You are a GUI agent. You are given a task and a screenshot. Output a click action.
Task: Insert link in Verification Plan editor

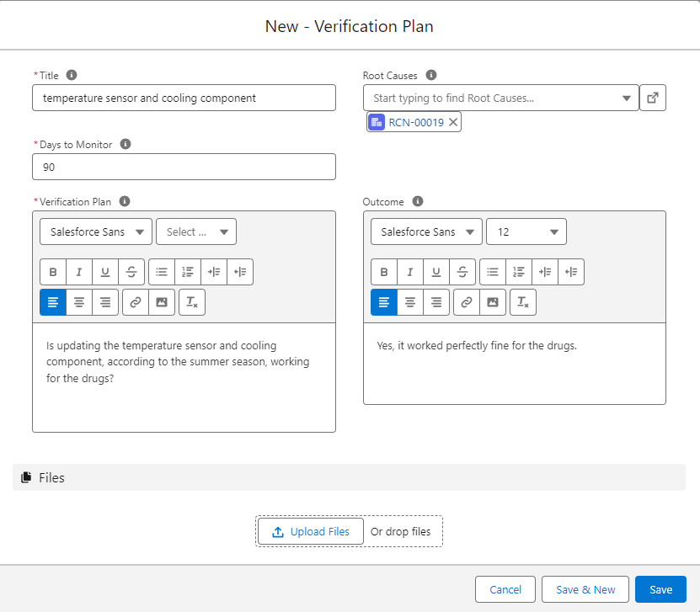136,302
